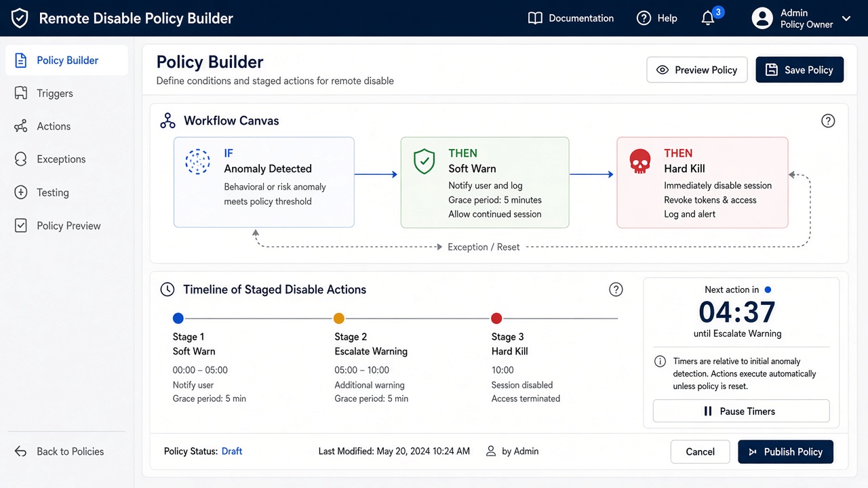Viewport: 868px width, 488px height.
Task: Open Policy Preview in sidebar
Action: click(66, 226)
